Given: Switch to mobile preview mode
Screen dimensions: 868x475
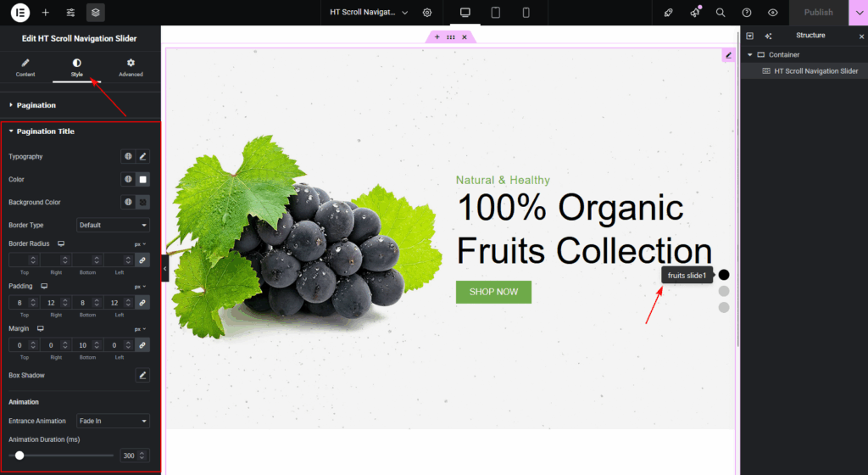Looking at the screenshot, I should 526,12.
